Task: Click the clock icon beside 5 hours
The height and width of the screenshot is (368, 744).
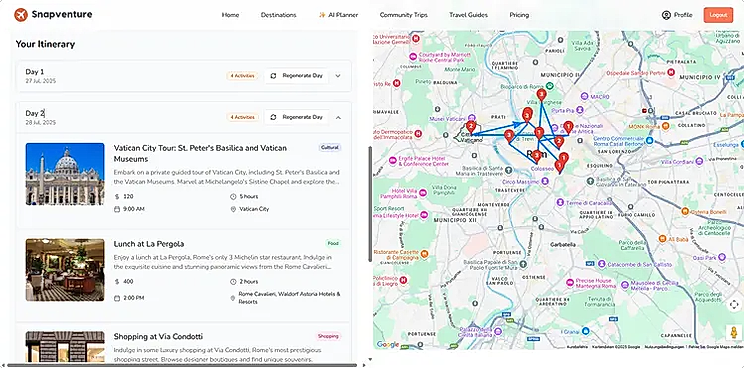Action: point(233,196)
